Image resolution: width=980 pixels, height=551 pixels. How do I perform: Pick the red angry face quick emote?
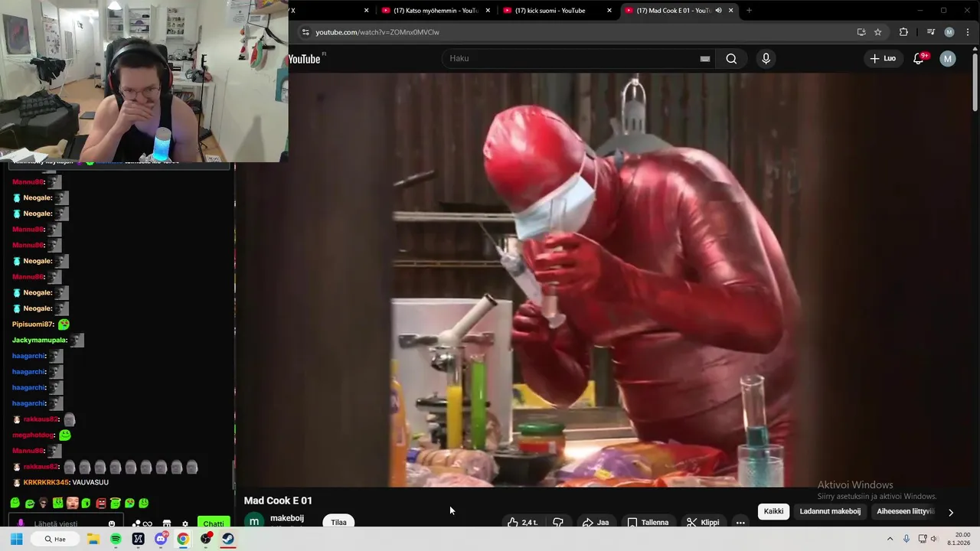[x=100, y=503]
